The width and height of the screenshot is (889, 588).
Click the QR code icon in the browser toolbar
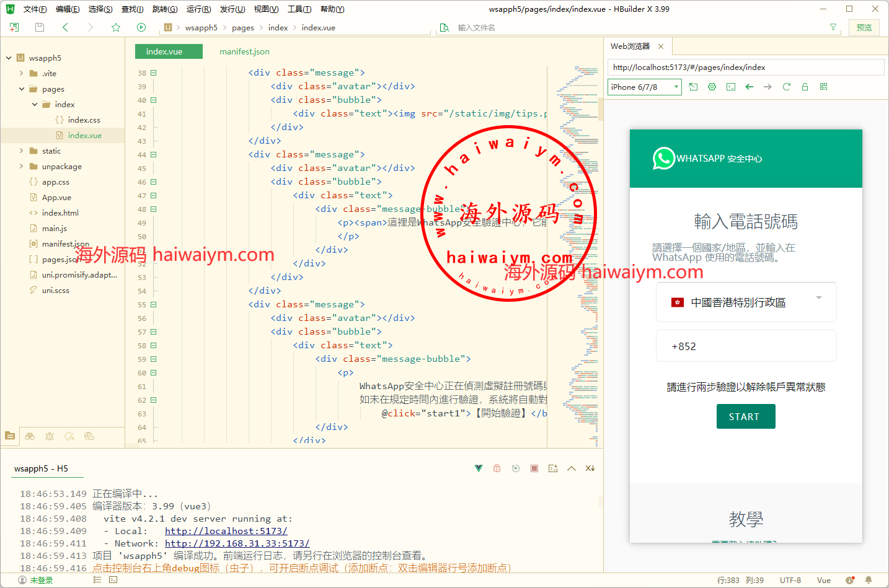tap(823, 87)
